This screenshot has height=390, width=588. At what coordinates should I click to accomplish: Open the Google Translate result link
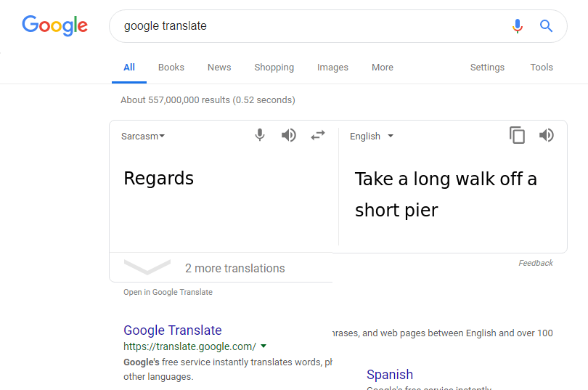click(x=173, y=330)
